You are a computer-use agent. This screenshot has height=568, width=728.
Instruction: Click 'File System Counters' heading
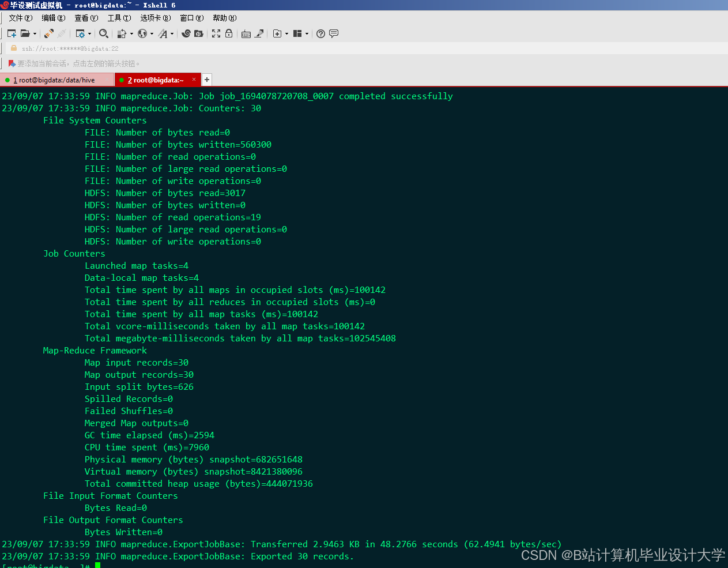(95, 121)
